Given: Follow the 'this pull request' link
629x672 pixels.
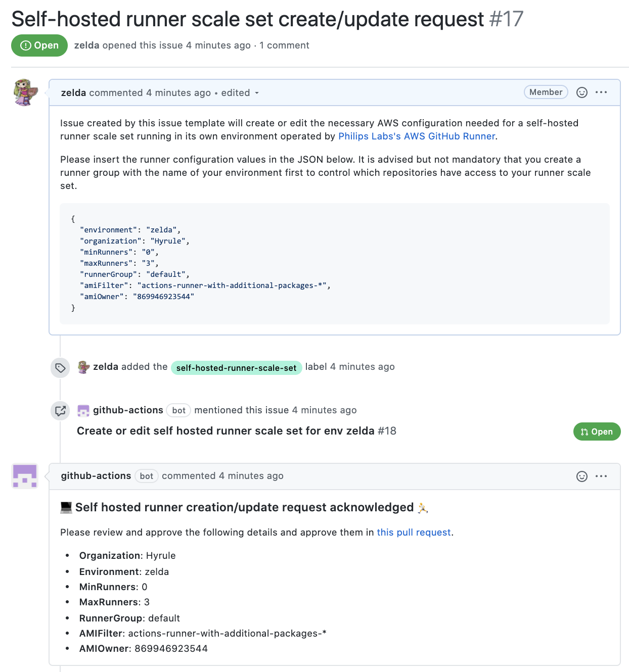Looking at the screenshot, I should [414, 533].
